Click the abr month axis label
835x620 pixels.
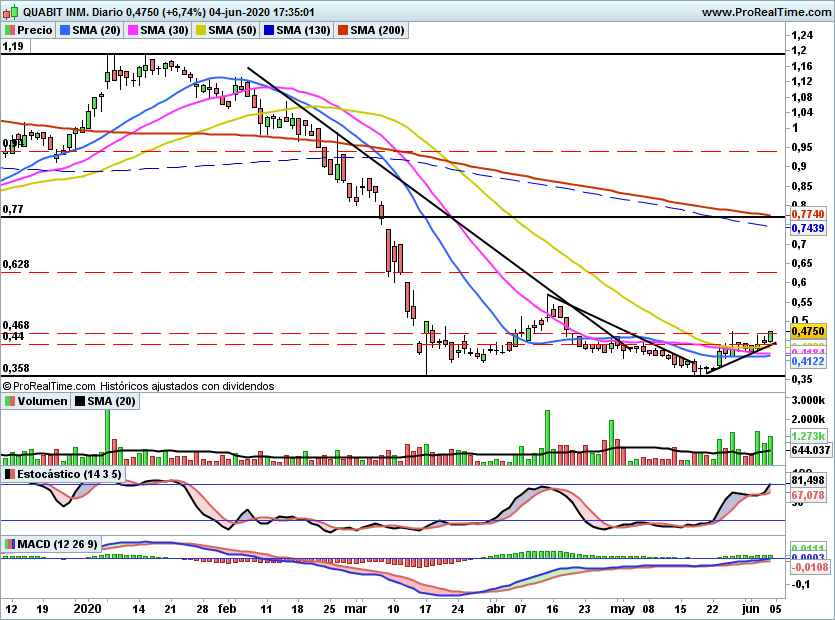pyautogui.click(x=496, y=609)
